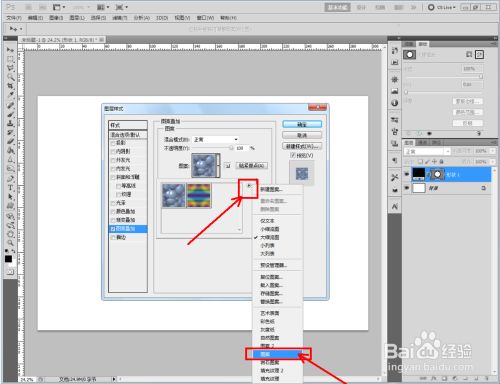
Task: Click the 不透明度 opacity slider handle
Action: click(x=231, y=148)
